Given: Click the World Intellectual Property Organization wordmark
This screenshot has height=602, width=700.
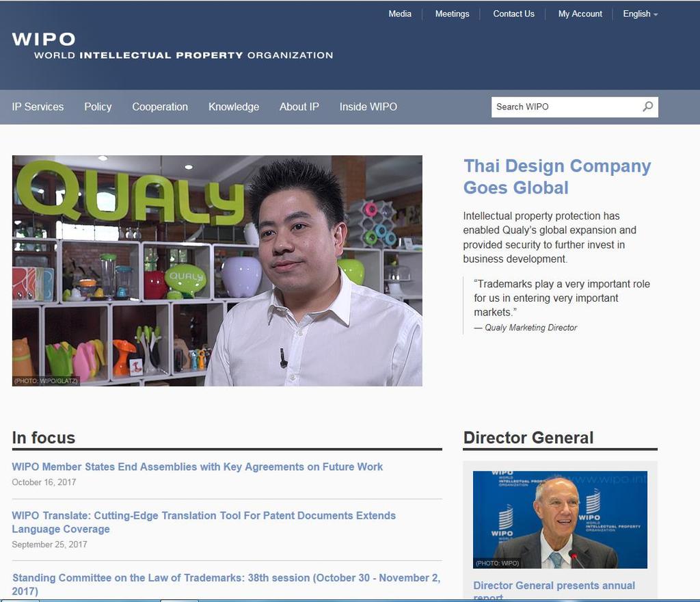Looking at the screenshot, I should point(183,55).
